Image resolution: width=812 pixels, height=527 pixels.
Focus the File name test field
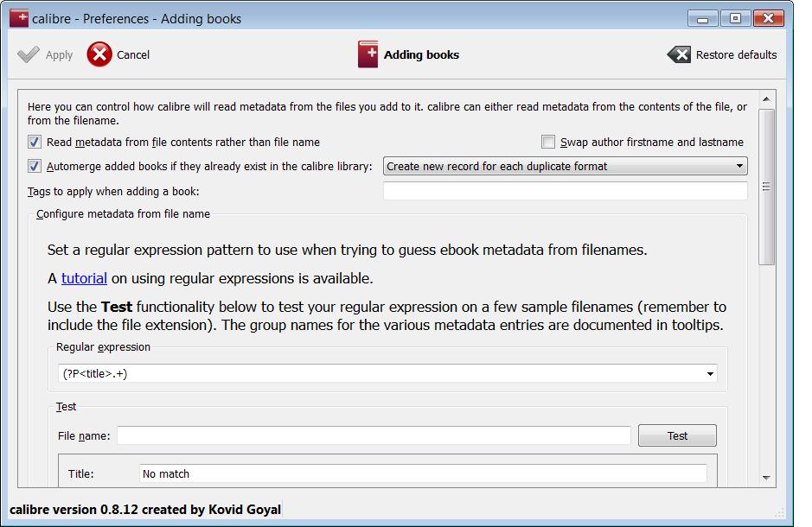click(374, 435)
